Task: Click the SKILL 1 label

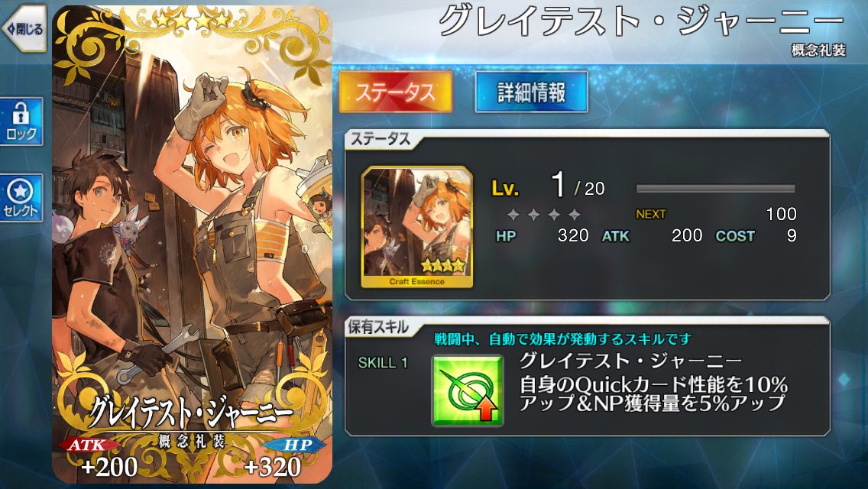Action: (383, 363)
